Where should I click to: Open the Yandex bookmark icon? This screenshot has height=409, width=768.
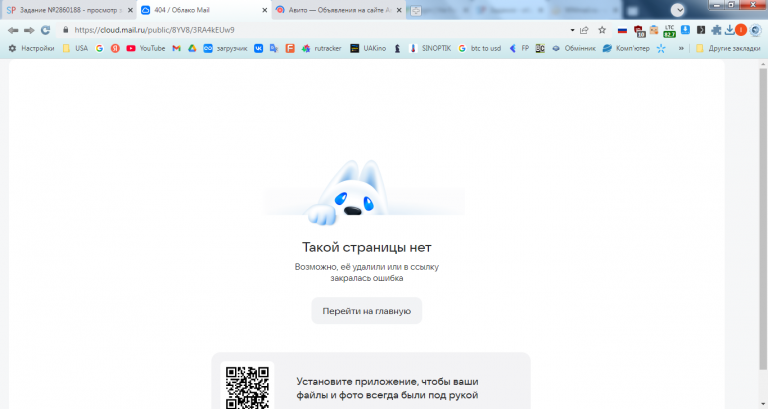[x=115, y=48]
